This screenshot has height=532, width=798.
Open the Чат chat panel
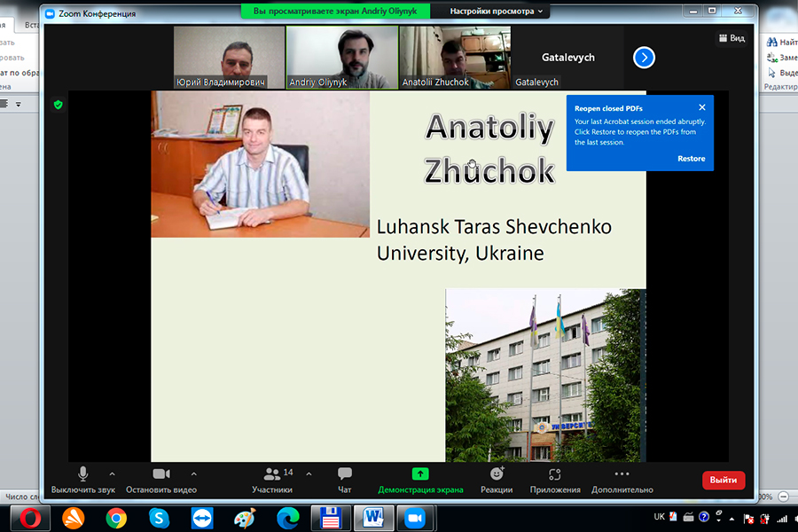tap(345, 480)
